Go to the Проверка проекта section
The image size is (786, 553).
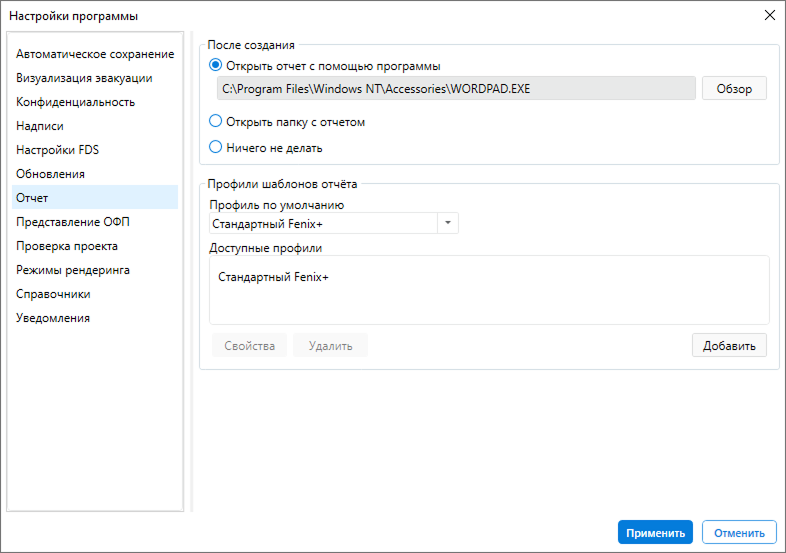click(x=95, y=246)
